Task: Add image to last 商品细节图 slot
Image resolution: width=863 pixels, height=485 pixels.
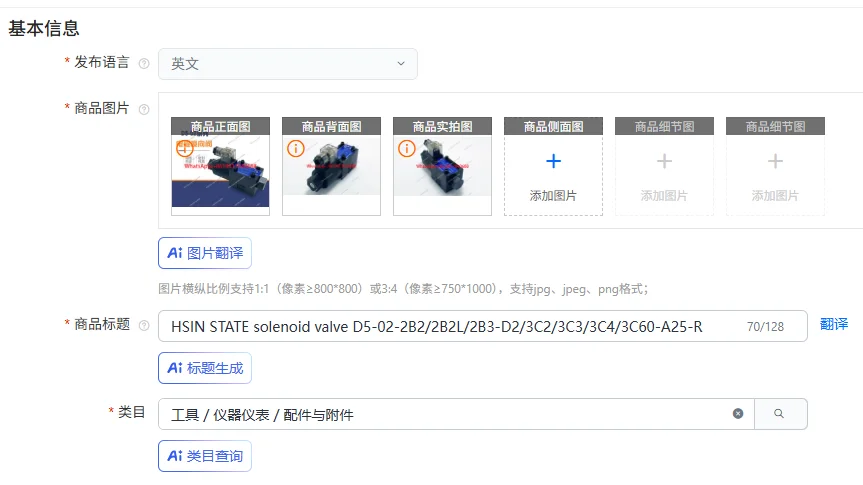Action: [775, 166]
